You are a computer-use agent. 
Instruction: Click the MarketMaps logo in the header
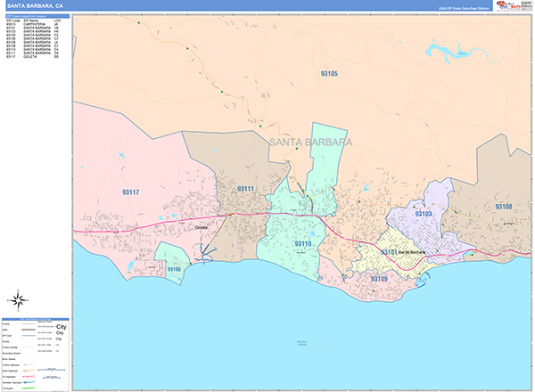coord(514,6)
